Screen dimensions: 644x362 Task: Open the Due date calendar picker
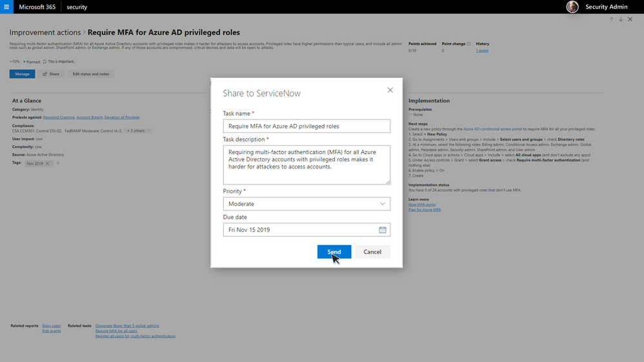[x=383, y=230]
